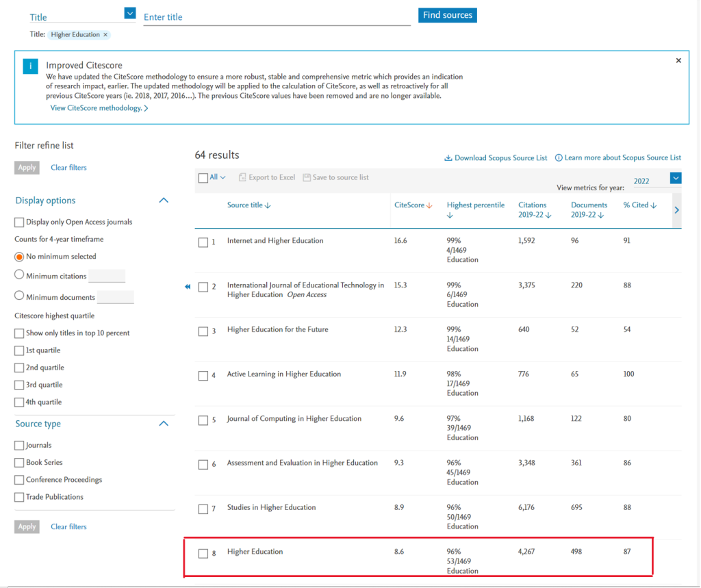
Task: Open Assessment and Evaluation in Higher Education
Action: click(302, 463)
